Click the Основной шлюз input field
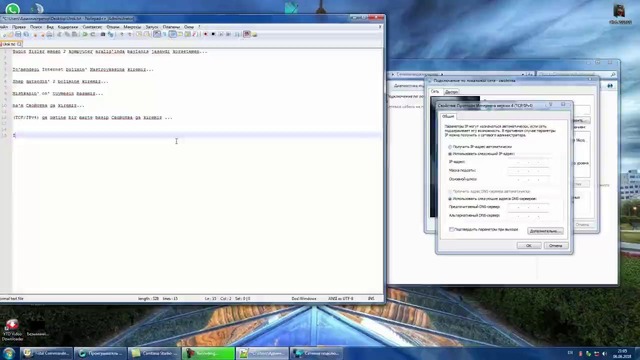Viewport: 640px width, 360px height. coord(529,179)
